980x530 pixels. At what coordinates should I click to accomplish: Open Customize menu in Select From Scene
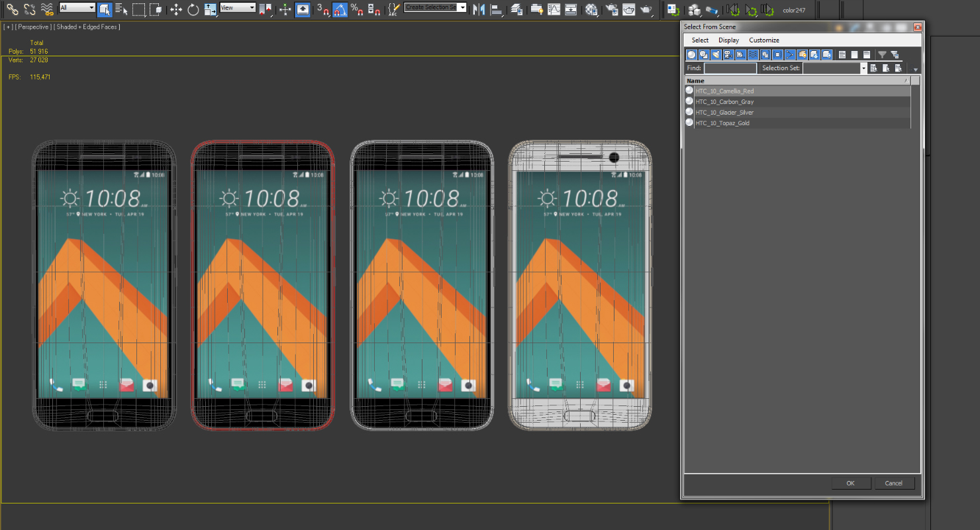pyautogui.click(x=764, y=40)
